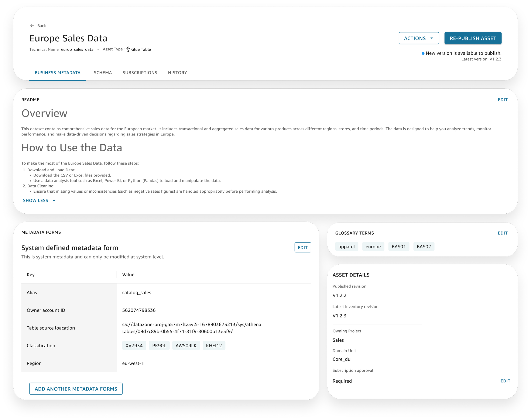
Task: Edit the Glossary Terms
Action: coord(503,233)
